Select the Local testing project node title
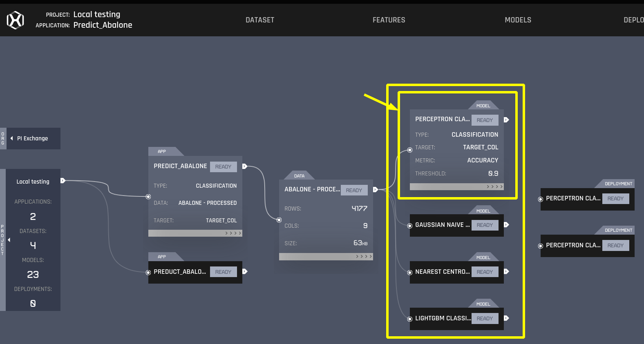The width and height of the screenshot is (644, 344). (33, 182)
